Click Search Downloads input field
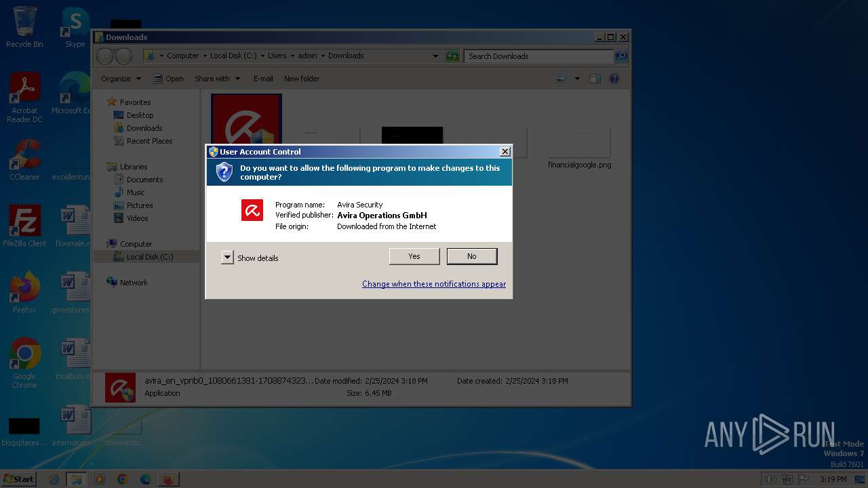The width and height of the screenshot is (868, 488). click(x=539, y=56)
